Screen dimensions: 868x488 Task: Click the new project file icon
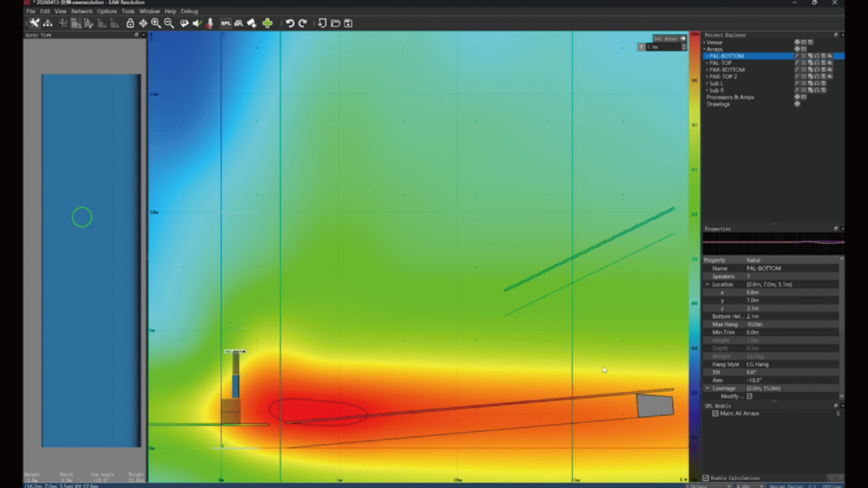[x=322, y=23]
